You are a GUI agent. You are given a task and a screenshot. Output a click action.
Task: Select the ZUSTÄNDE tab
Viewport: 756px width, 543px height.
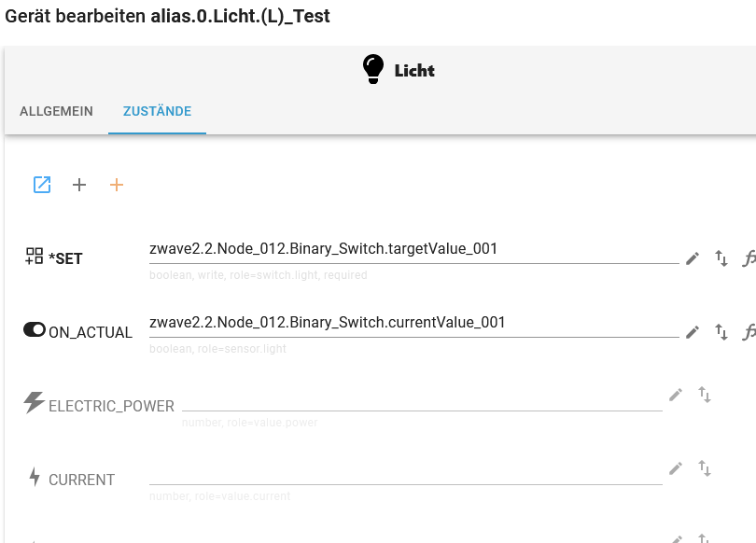coord(157,111)
